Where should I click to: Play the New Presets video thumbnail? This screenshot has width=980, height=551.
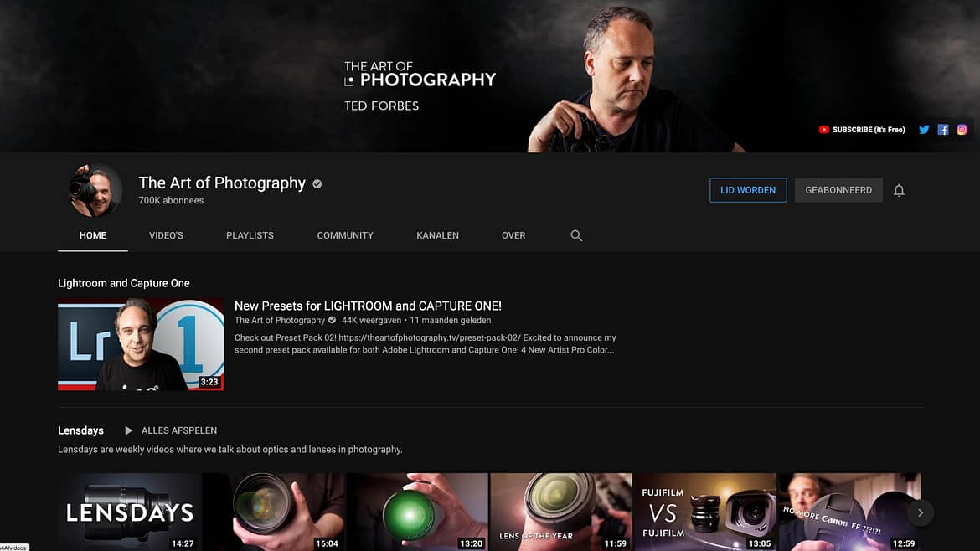tap(141, 344)
